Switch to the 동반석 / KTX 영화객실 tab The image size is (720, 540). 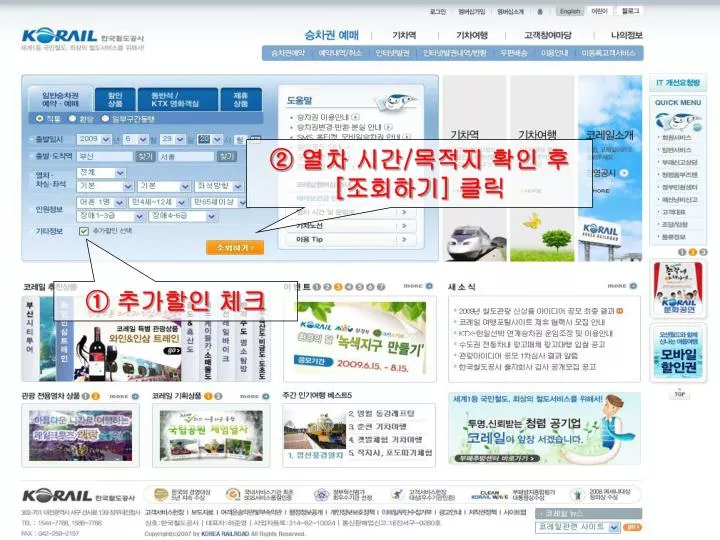[177, 99]
